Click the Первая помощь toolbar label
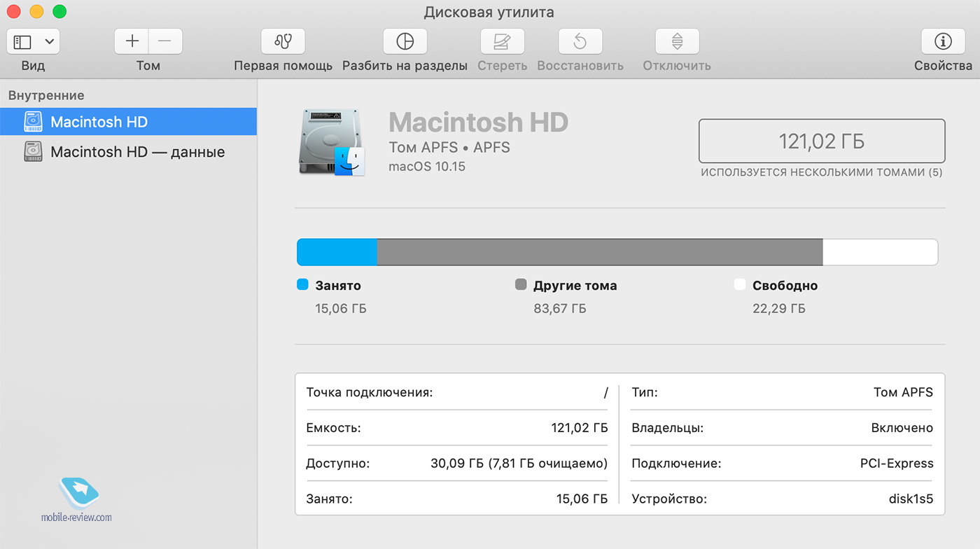The height and width of the screenshot is (549, 980). [283, 66]
